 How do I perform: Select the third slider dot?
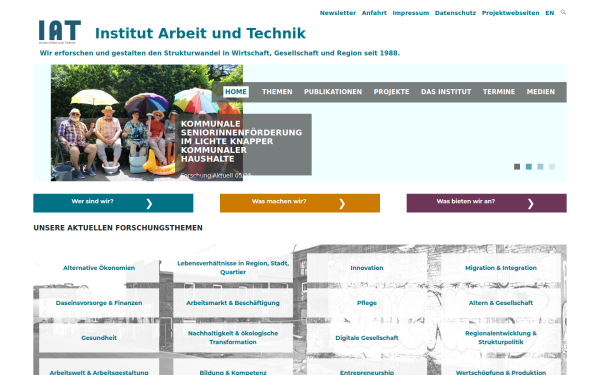(540, 166)
